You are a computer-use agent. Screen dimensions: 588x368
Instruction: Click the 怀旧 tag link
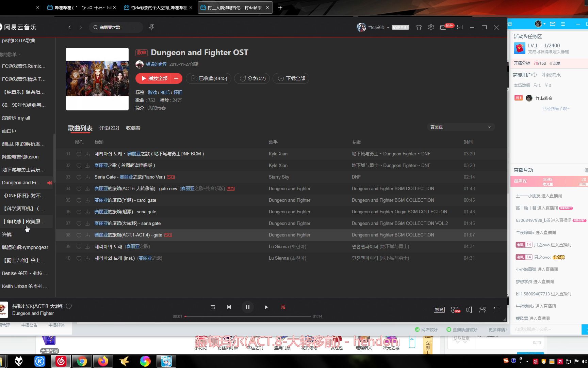178,92
